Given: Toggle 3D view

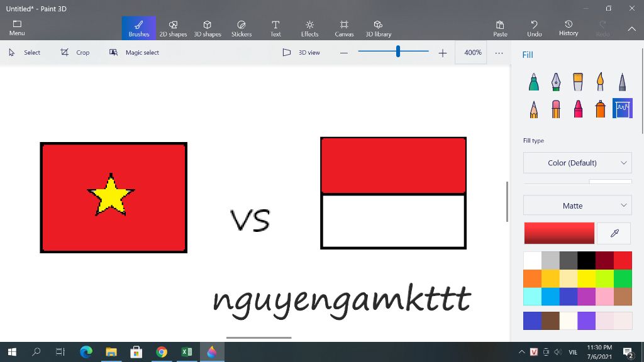Looking at the screenshot, I should (x=301, y=53).
